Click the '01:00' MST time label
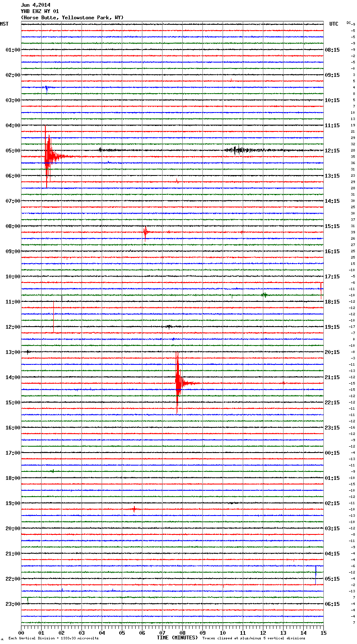 tap(13, 50)
